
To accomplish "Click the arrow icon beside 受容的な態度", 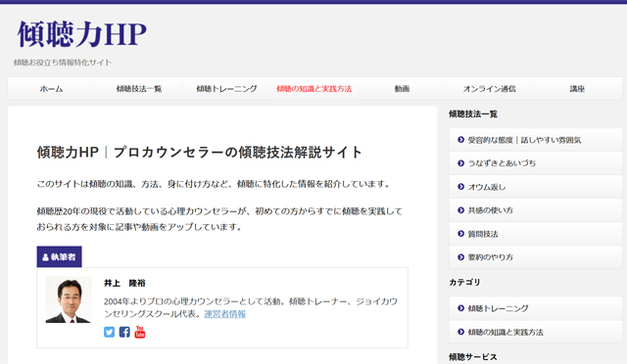I will pyautogui.click(x=460, y=140).
